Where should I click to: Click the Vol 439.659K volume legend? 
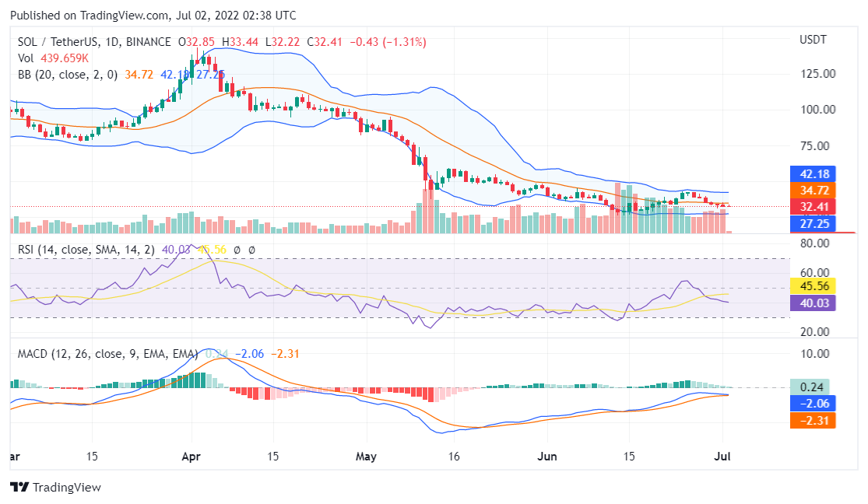(x=52, y=58)
